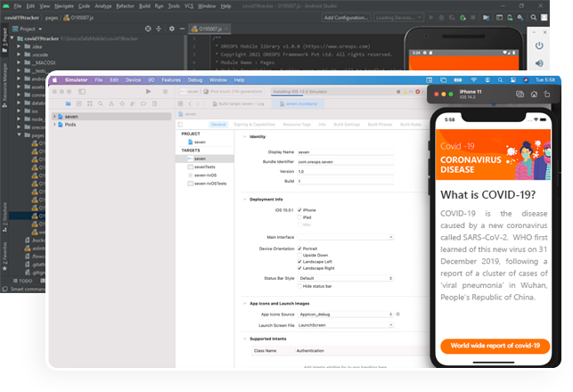
Task: Click Android Studio green debug-attach toolbar icon
Action: pyautogui.click(x=463, y=17)
